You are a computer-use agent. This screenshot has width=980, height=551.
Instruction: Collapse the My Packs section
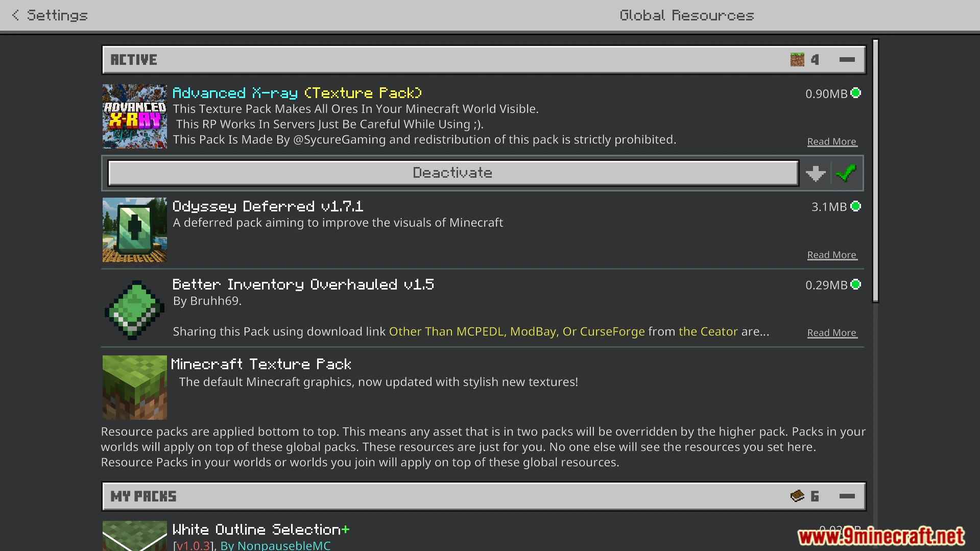847,496
